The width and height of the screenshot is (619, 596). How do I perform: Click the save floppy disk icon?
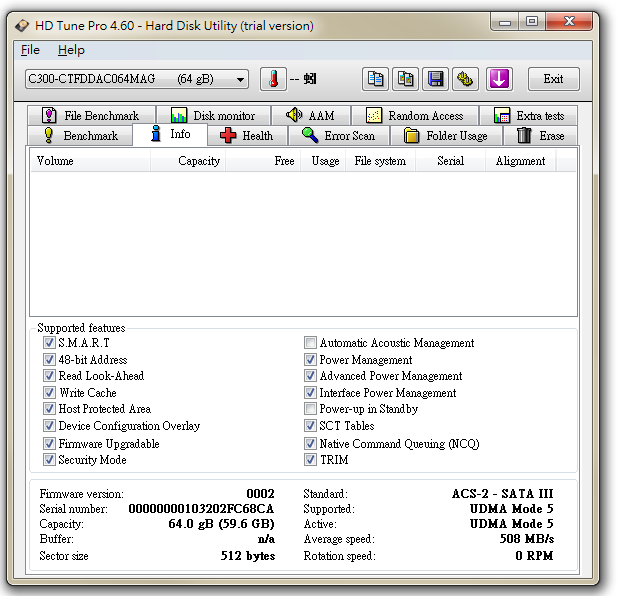(435, 79)
